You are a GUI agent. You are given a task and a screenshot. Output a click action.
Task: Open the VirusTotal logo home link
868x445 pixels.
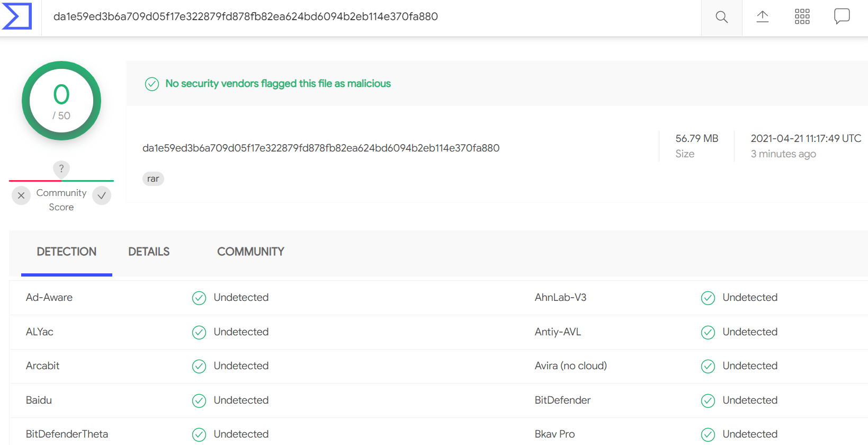click(x=17, y=16)
